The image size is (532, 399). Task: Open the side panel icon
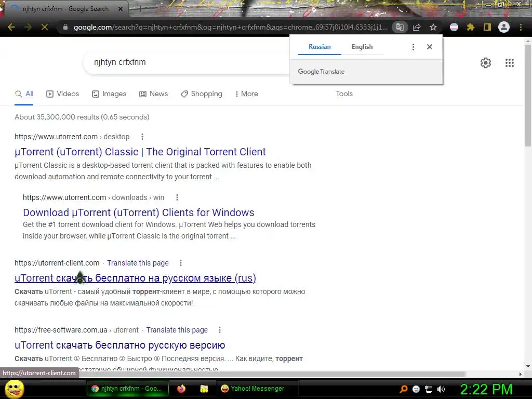pyautogui.click(x=487, y=27)
